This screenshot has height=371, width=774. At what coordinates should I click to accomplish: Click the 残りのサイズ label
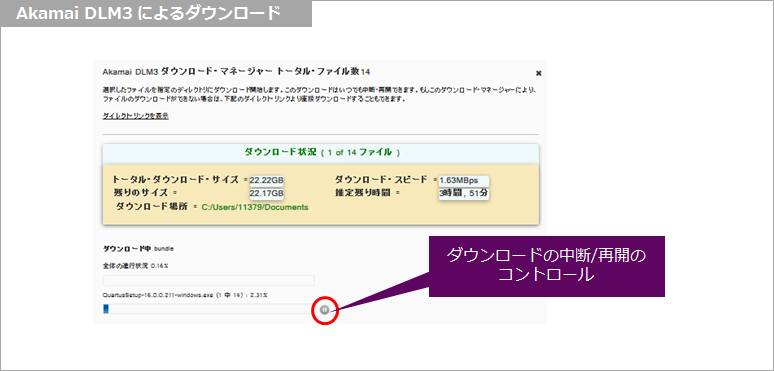pyautogui.click(x=140, y=192)
